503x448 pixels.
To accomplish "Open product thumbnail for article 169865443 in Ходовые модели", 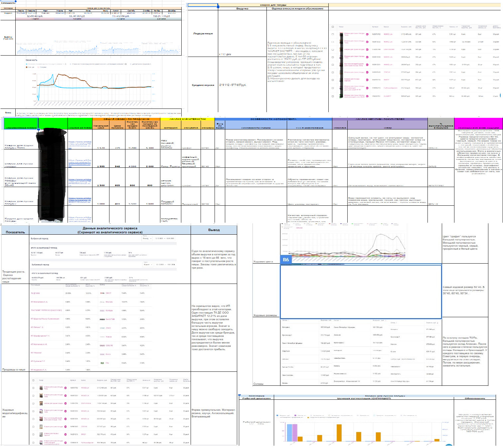I will pos(41,427).
